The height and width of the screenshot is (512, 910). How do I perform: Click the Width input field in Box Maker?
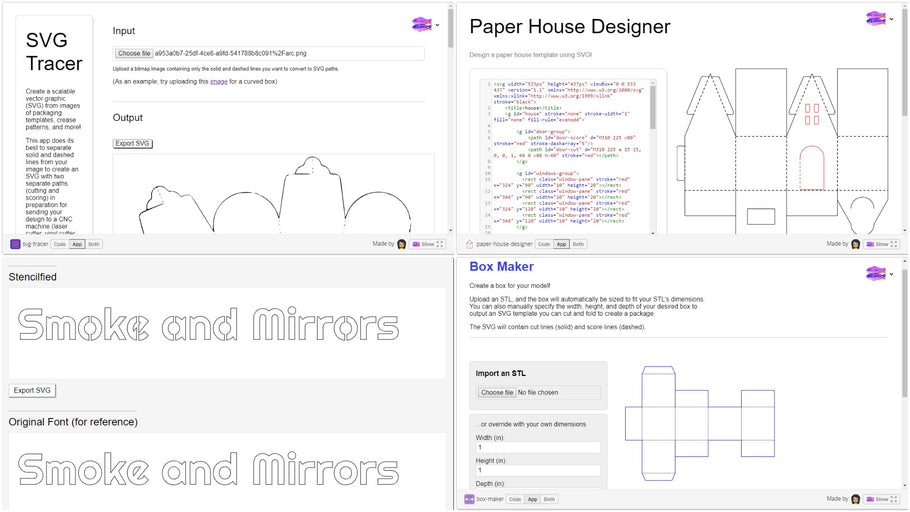(x=538, y=448)
